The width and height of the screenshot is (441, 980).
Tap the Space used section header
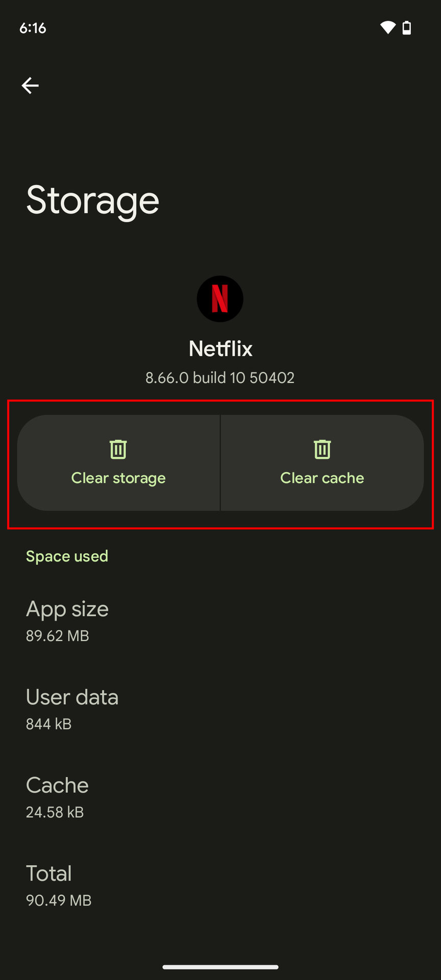(67, 556)
